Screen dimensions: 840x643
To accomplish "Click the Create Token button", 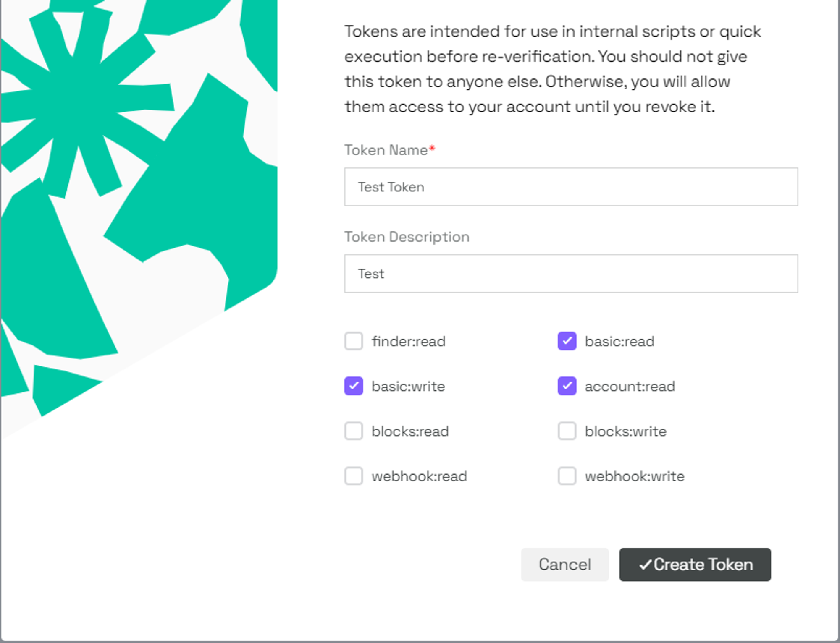I will [x=695, y=565].
